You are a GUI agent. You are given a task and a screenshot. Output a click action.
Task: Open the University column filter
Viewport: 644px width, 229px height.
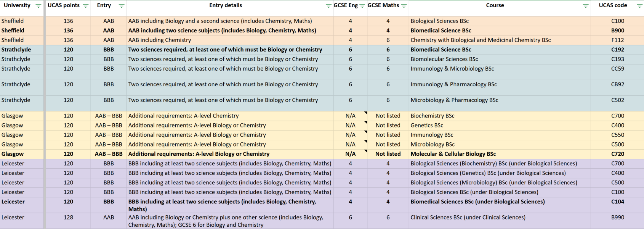[x=38, y=6]
